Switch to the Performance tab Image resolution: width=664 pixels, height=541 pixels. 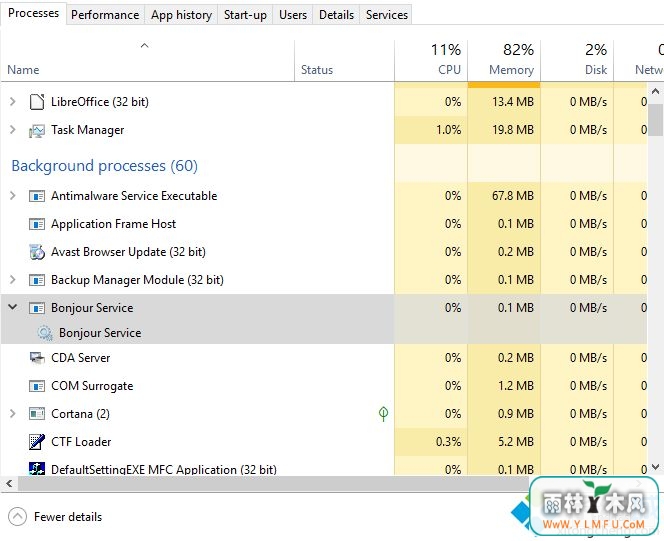click(105, 15)
